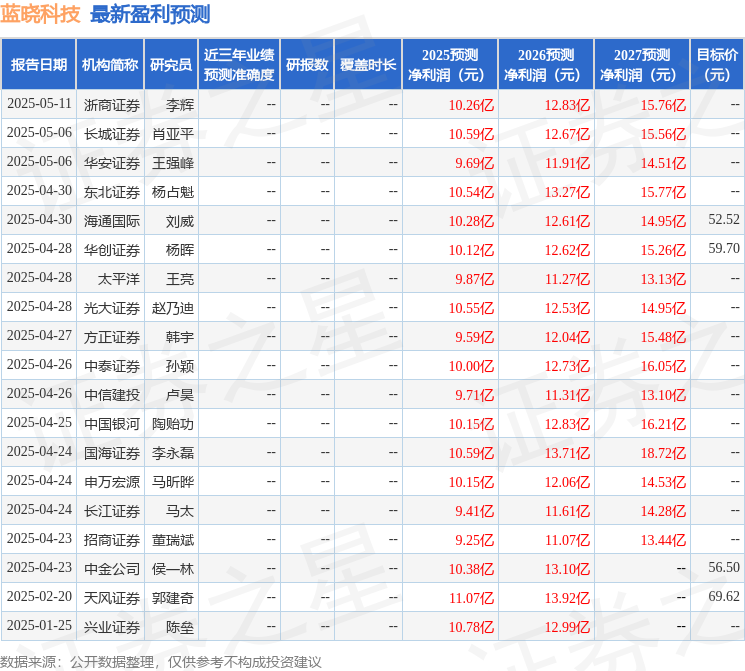This screenshot has width=745, height=671.
Task: Click analyst name 卢昊
Action: tap(180, 395)
